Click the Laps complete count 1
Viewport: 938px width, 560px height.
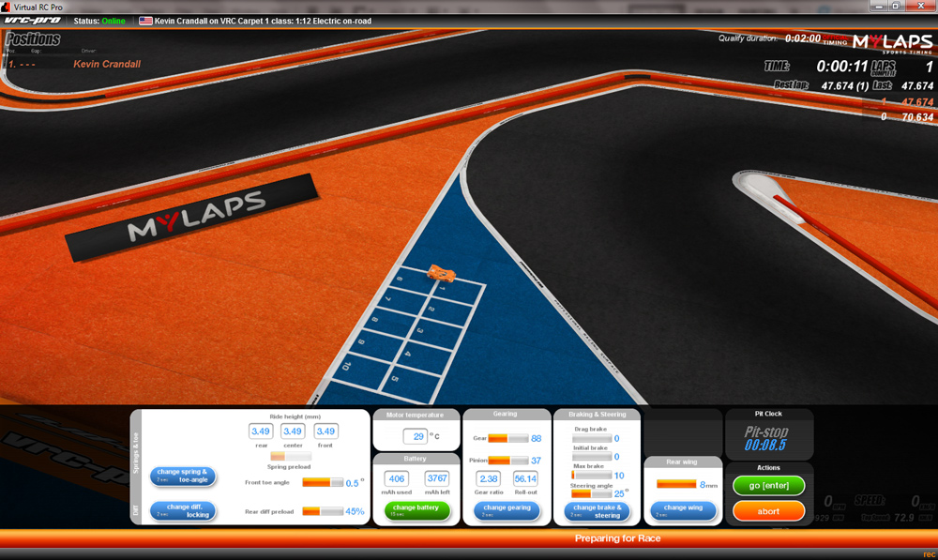pyautogui.click(x=929, y=67)
